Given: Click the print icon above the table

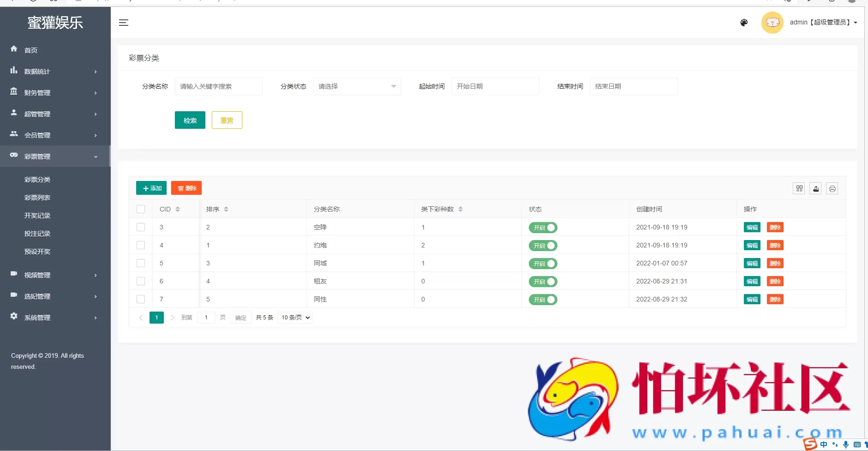Looking at the screenshot, I should [x=832, y=188].
